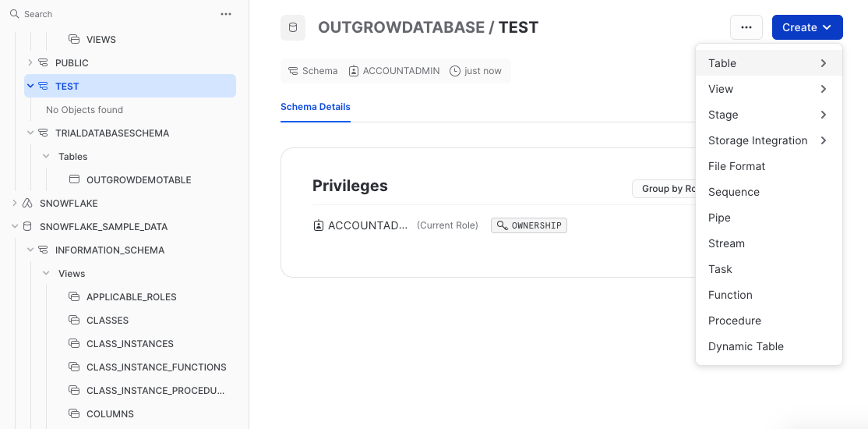The width and height of the screenshot is (868, 429).
Task: Collapse the TRIALDATABASESCHEMA Tables folder
Action: click(46, 156)
